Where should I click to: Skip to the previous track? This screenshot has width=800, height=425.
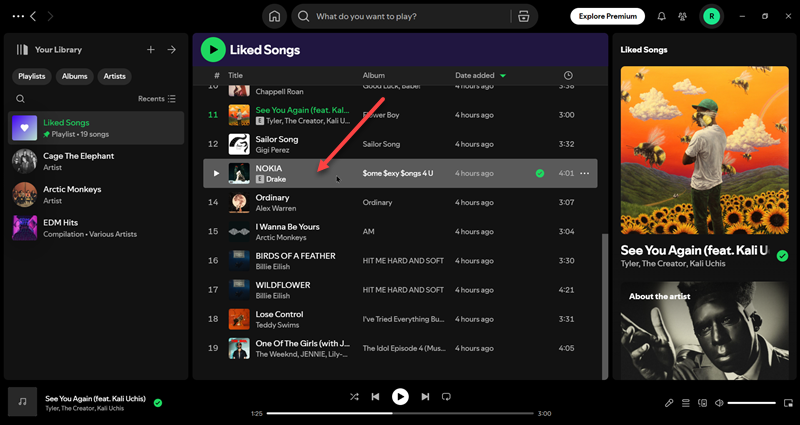point(376,396)
